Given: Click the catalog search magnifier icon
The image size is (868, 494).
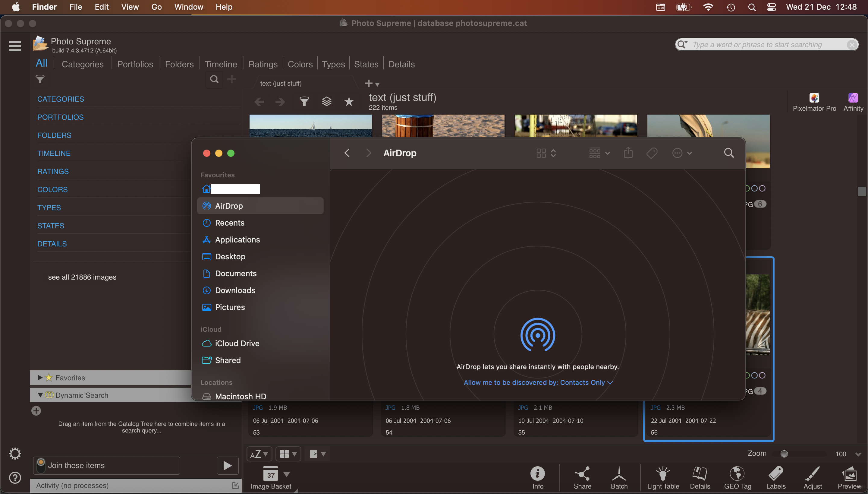Looking at the screenshot, I should point(214,79).
